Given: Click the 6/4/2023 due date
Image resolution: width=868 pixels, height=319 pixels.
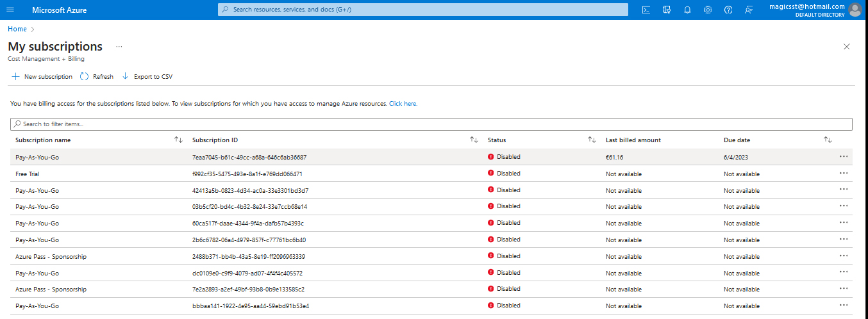Looking at the screenshot, I should 736,157.
